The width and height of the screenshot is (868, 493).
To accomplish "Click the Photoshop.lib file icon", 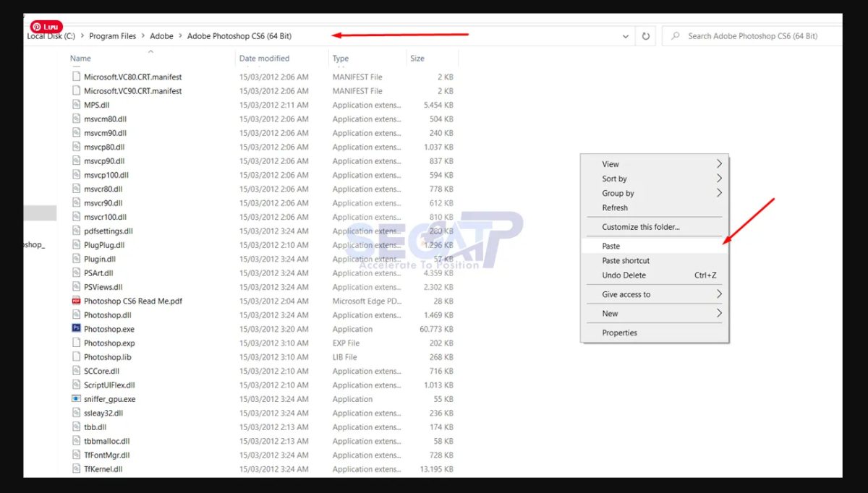I will pyautogui.click(x=77, y=357).
